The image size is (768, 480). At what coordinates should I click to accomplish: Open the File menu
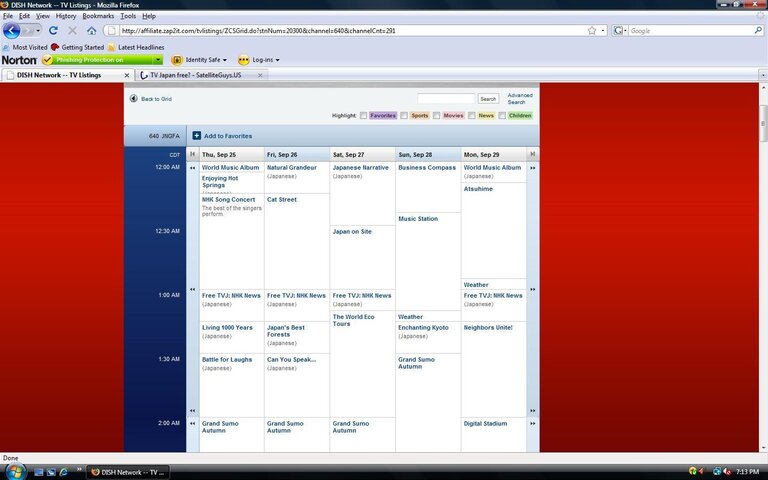pyautogui.click(x=8, y=16)
